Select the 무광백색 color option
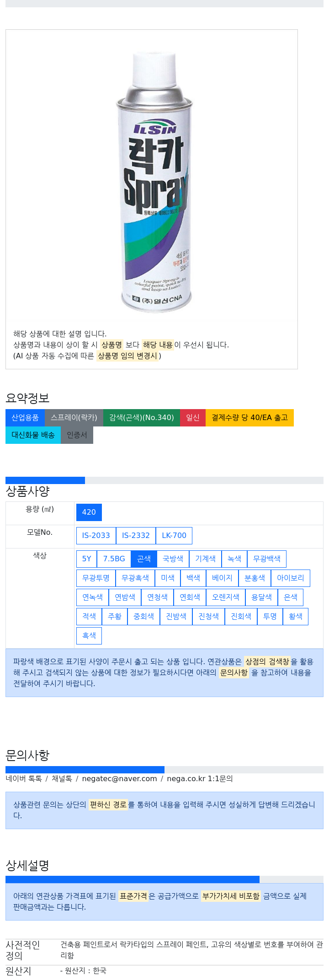 [x=267, y=559]
